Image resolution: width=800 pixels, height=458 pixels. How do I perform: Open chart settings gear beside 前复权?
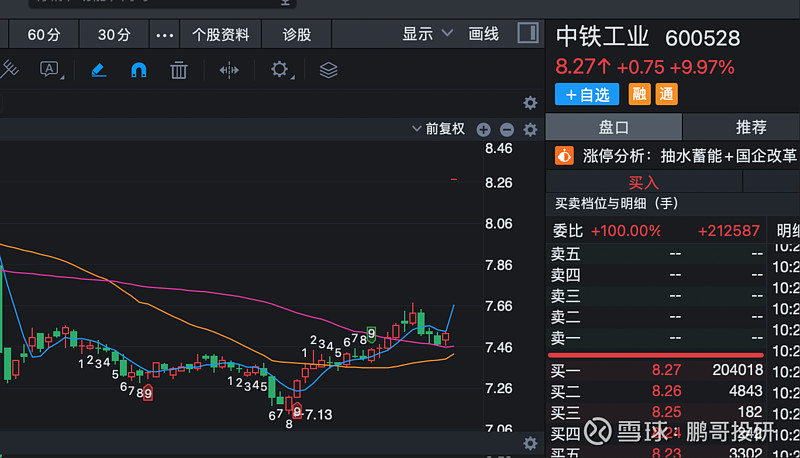tap(529, 129)
